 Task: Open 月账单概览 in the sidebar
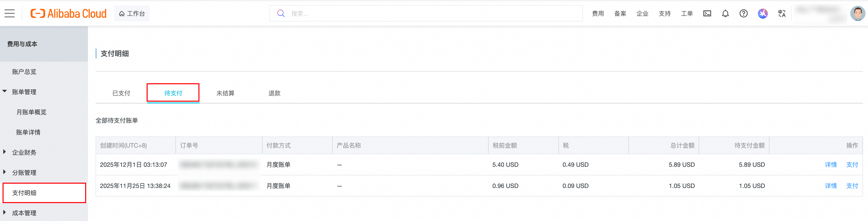31,112
